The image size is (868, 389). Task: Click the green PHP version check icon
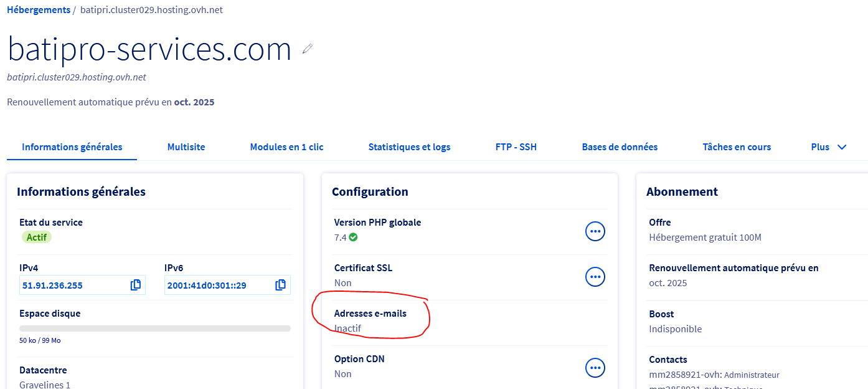(354, 238)
